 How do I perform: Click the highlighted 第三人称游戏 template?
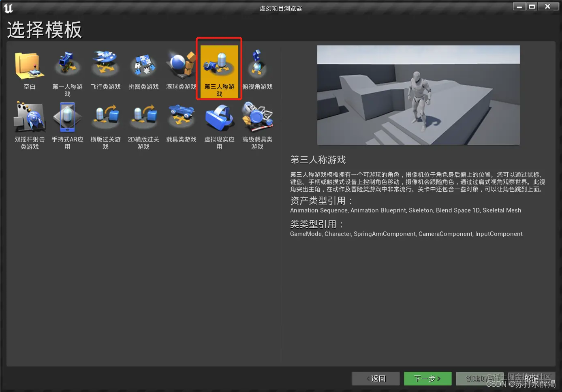(219, 69)
